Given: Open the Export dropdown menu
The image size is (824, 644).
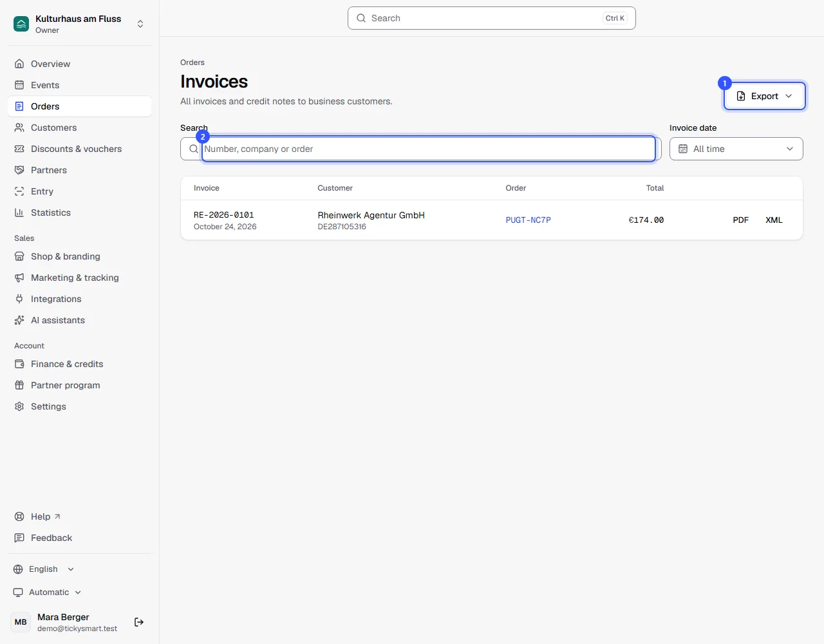Looking at the screenshot, I should 765,96.
